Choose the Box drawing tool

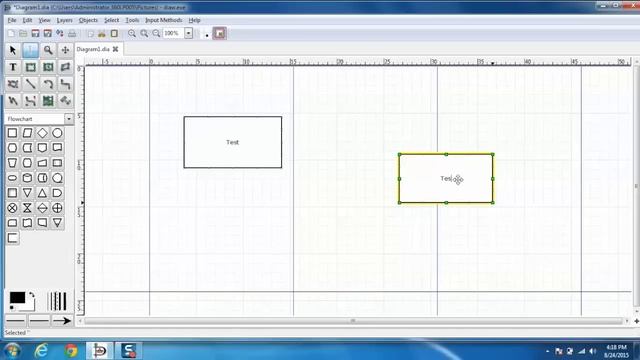31,67
